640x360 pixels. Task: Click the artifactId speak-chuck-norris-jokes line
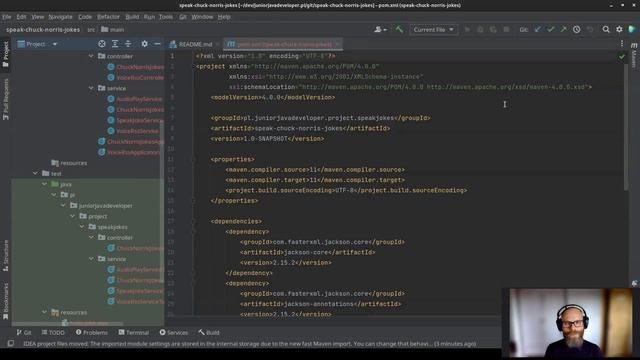coord(300,128)
